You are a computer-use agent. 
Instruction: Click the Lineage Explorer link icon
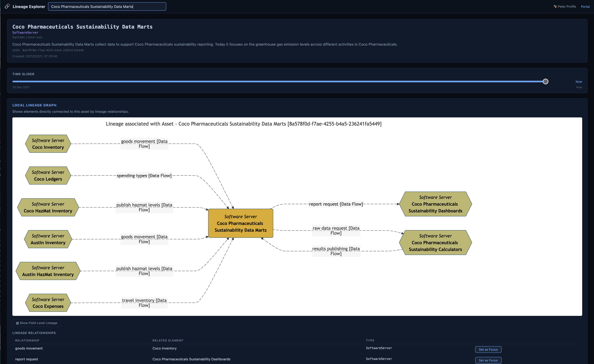point(7,6)
